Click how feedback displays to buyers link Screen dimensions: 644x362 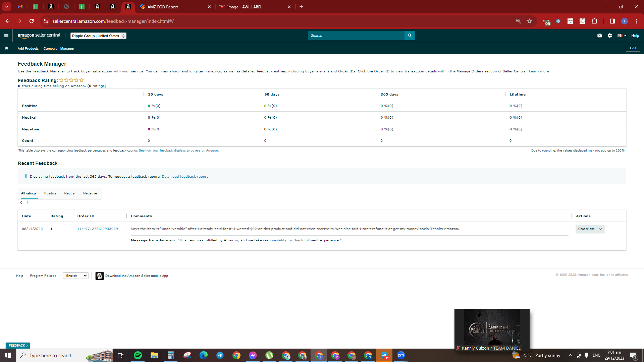click(x=178, y=150)
